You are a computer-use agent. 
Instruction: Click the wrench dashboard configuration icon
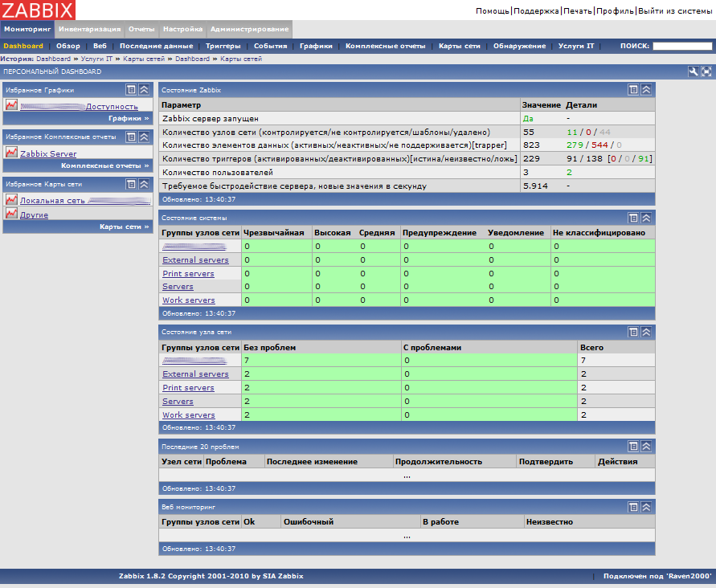click(x=693, y=71)
